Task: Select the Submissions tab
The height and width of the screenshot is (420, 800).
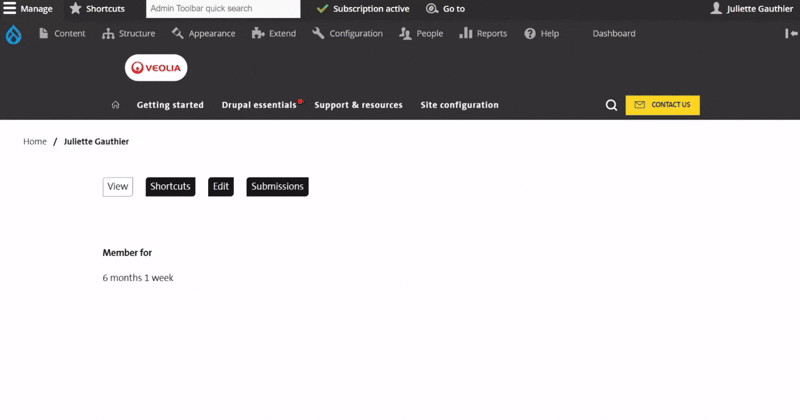Action: pyautogui.click(x=278, y=187)
